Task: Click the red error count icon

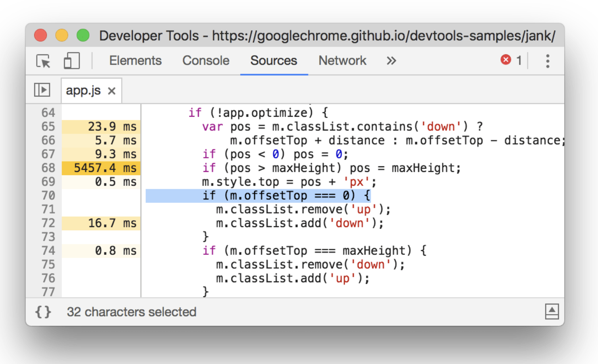Action: (506, 60)
